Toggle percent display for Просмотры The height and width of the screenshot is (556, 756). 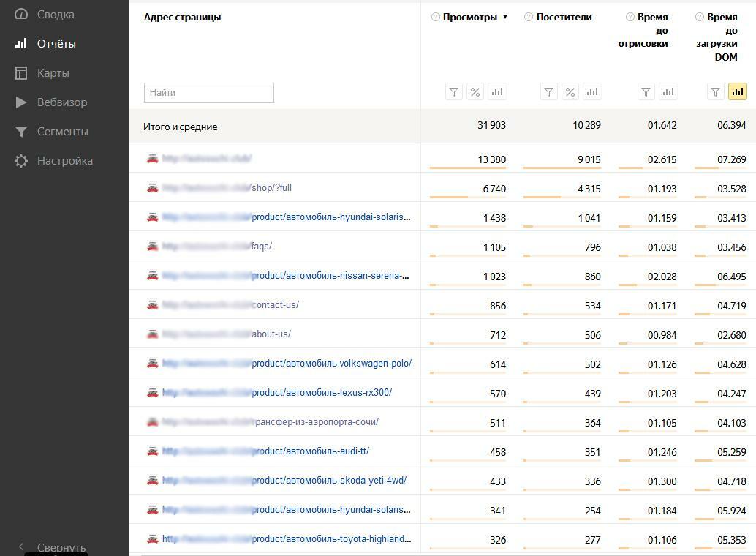pos(475,92)
